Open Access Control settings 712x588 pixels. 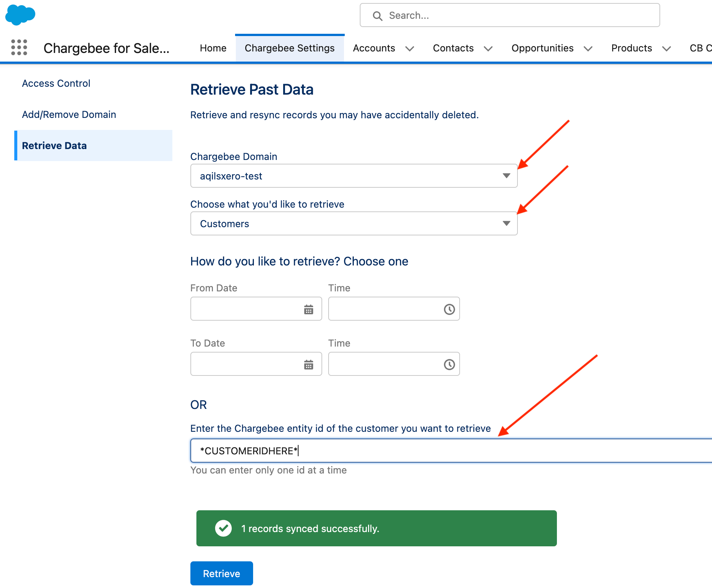[56, 83]
